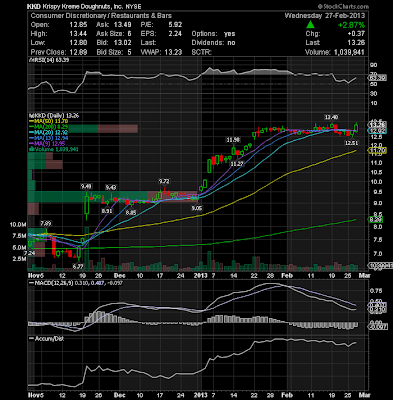The image size is (393, 400).
Task: Click the 12.51 low price annotation
Action: tap(352, 143)
